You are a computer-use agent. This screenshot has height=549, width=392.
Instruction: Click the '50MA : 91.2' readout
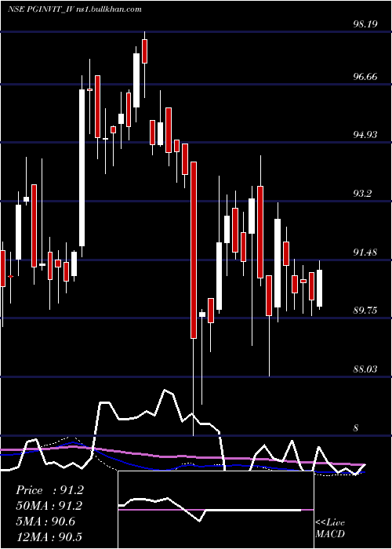click(49, 506)
